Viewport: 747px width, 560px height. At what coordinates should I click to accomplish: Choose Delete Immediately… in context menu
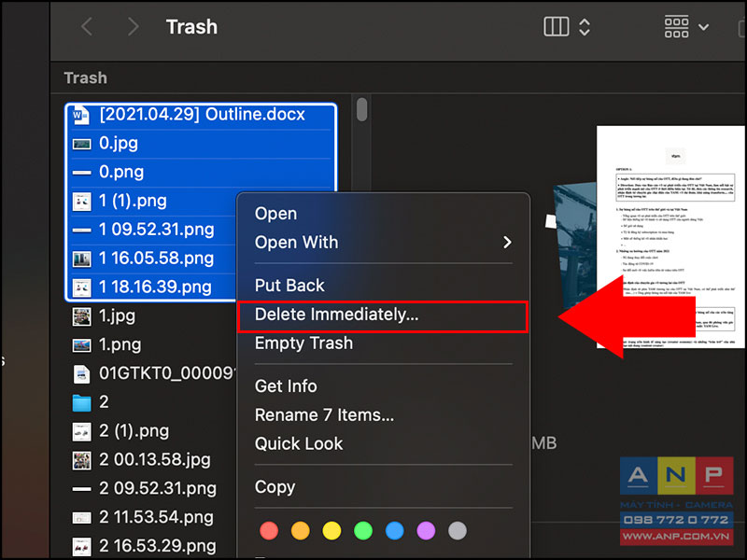384,315
